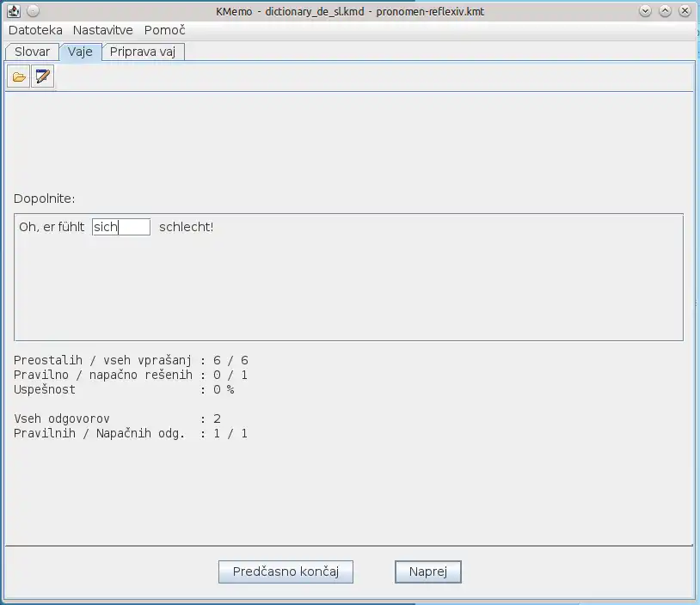Click the Naprej button
This screenshot has width=700, height=605.
(428, 571)
